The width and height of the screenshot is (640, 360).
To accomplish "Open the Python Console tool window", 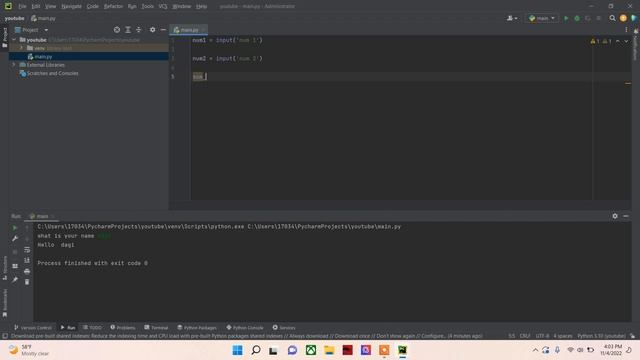I will pos(245,328).
